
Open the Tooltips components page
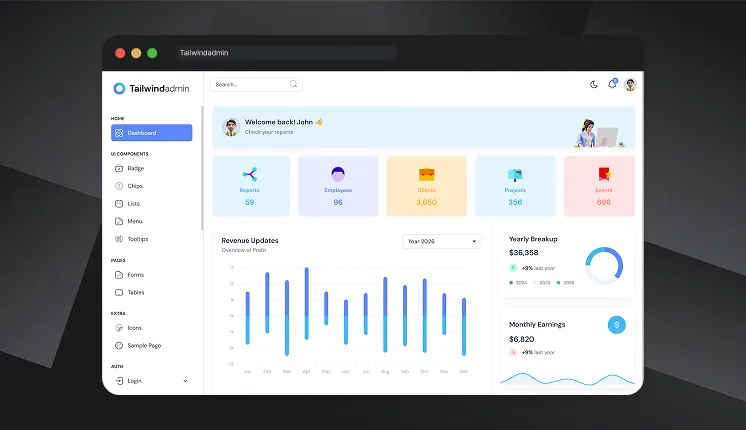[138, 239]
